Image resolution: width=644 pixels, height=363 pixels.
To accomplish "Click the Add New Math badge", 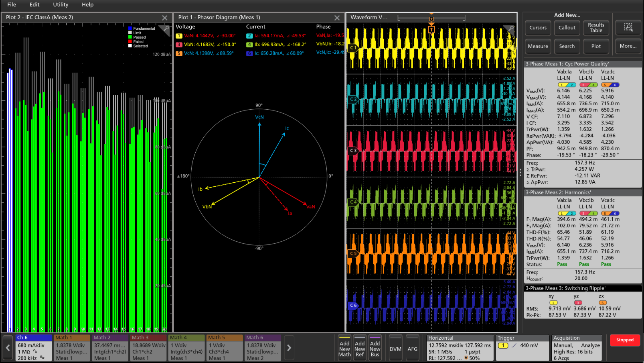I will coord(344,348).
